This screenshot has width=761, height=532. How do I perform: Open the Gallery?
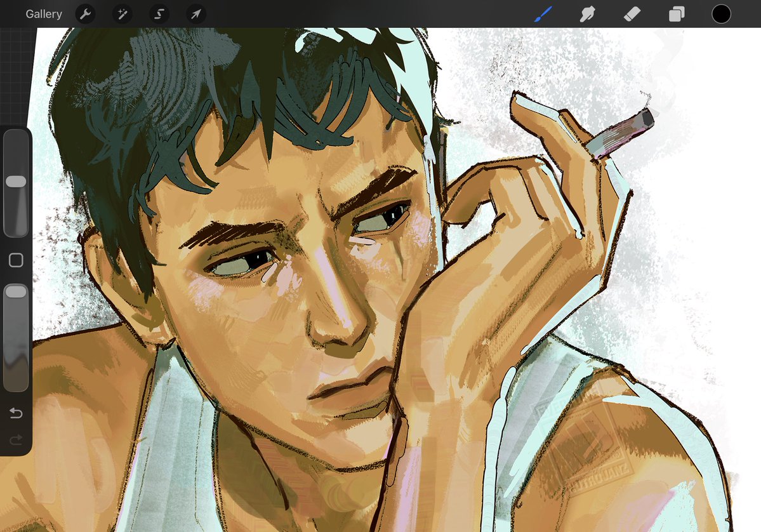[x=44, y=14]
